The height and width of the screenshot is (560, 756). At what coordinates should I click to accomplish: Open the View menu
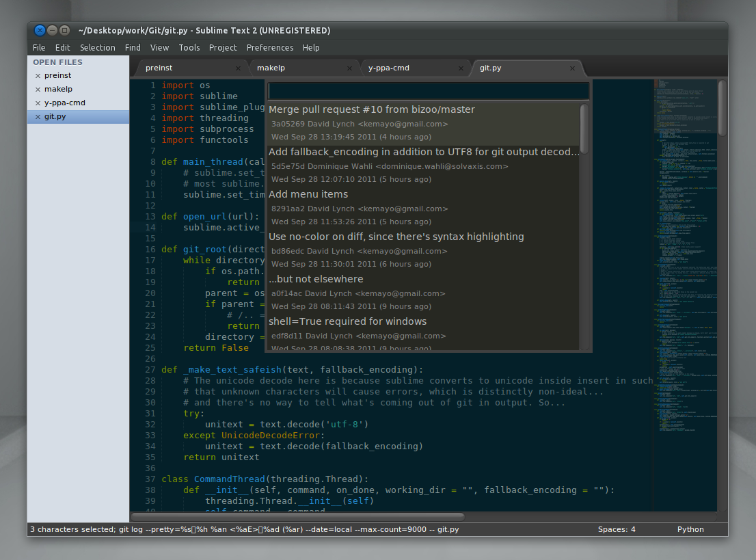click(159, 48)
